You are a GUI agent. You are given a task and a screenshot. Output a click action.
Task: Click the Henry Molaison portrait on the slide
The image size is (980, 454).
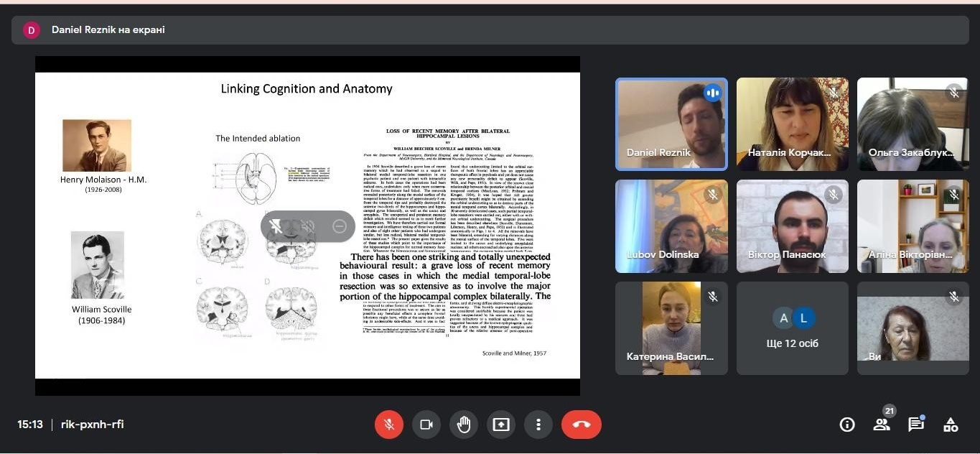click(x=97, y=145)
